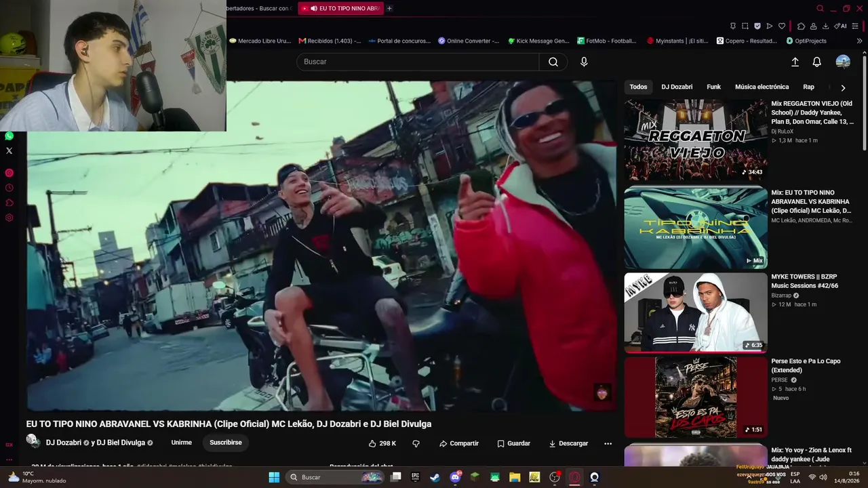This screenshot has height=488, width=868.
Task: Open Portal de concursos bookmark
Action: tap(399, 41)
